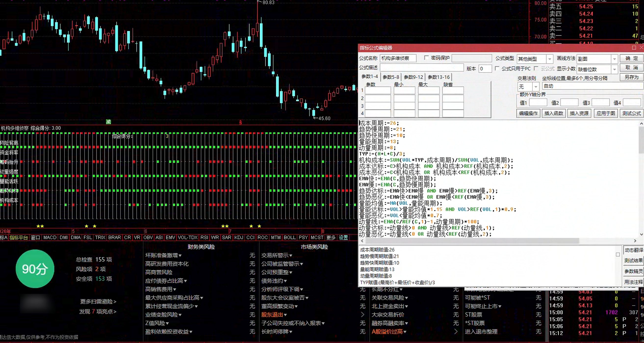Screen dimensions: 644x343
Task: Switch to the 参数13-16 tab
Action: 438,77
